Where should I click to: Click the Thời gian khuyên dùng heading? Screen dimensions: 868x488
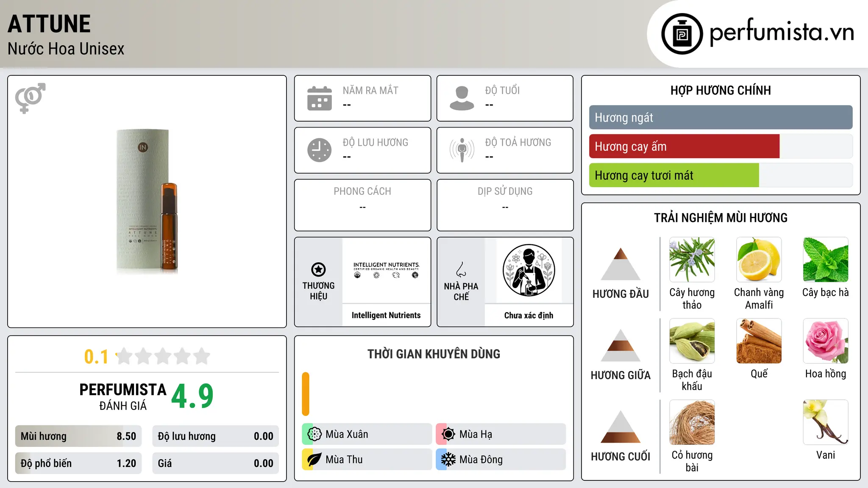click(x=434, y=354)
